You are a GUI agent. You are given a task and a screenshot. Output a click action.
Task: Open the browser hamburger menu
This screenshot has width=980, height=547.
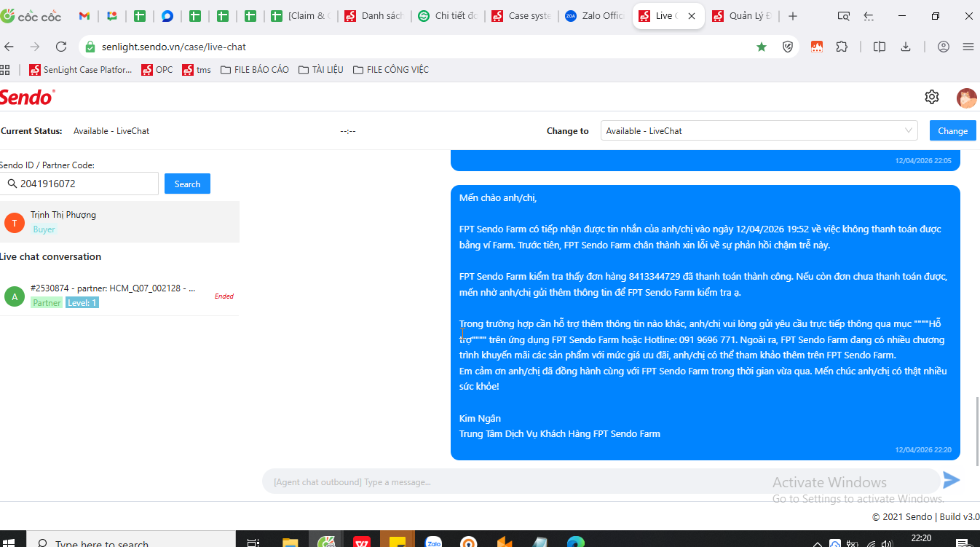click(968, 47)
